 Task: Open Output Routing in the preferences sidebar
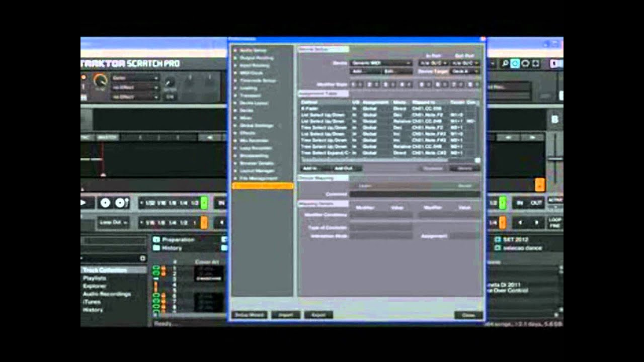pos(256,58)
